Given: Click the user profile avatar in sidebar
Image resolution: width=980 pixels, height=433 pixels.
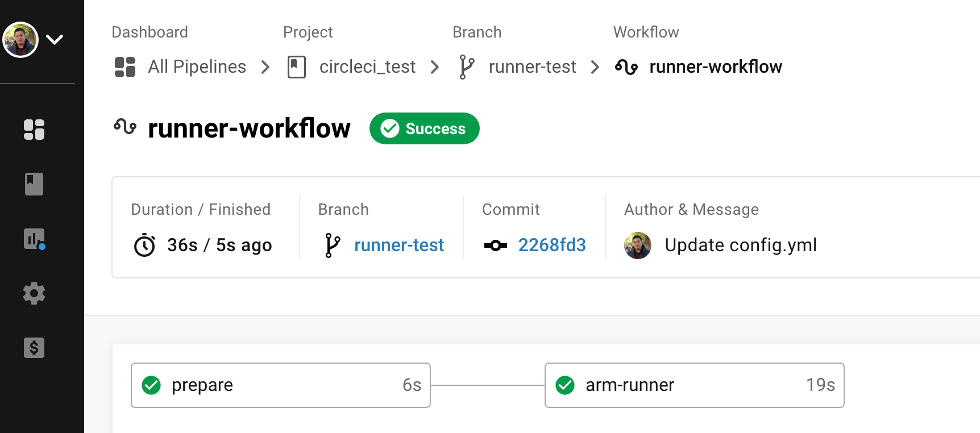Looking at the screenshot, I should [x=20, y=40].
